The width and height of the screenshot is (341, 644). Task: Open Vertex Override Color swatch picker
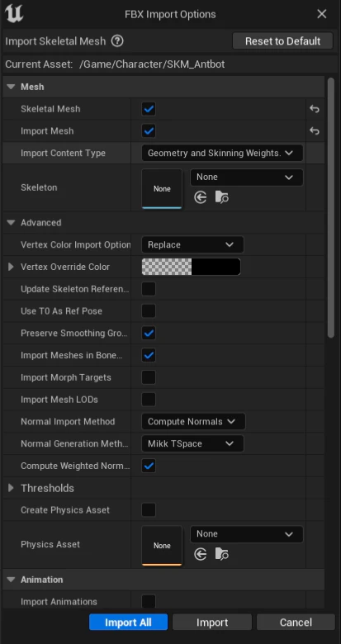click(x=191, y=267)
